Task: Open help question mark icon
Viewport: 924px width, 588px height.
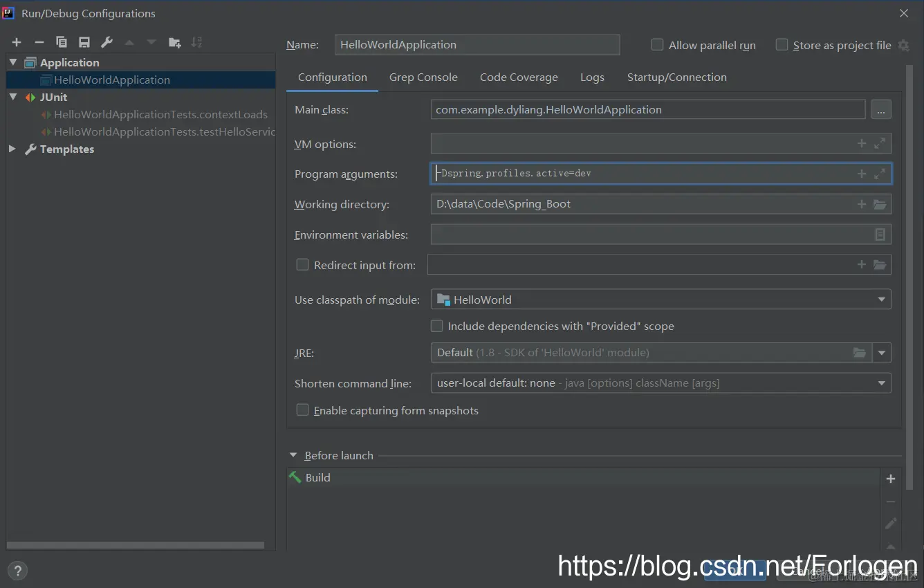Action: [x=17, y=571]
